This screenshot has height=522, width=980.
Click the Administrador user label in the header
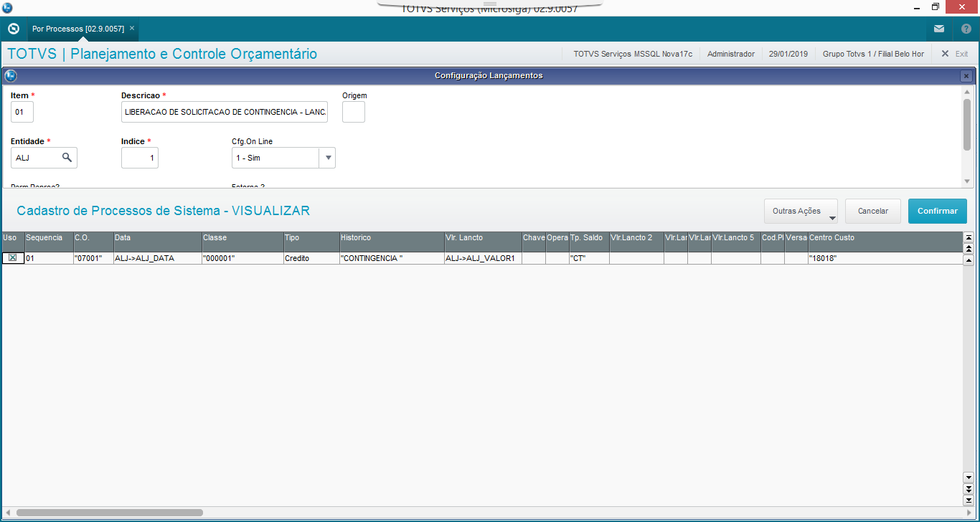coord(731,54)
